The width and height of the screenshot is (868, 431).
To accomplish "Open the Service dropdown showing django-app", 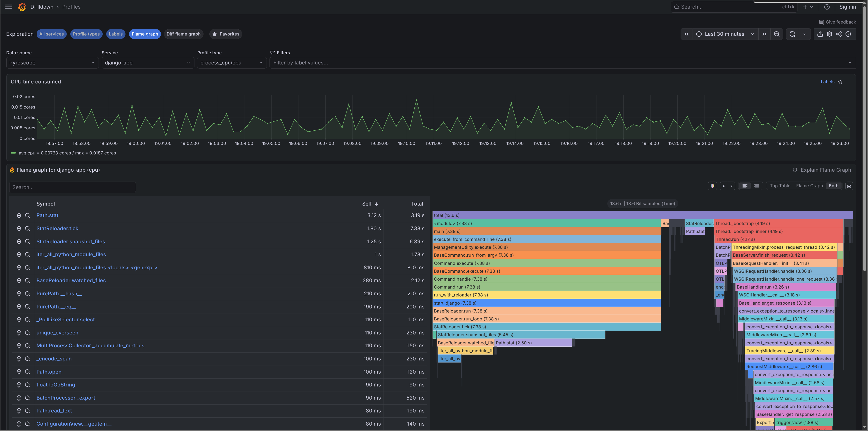I will (x=147, y=63).
